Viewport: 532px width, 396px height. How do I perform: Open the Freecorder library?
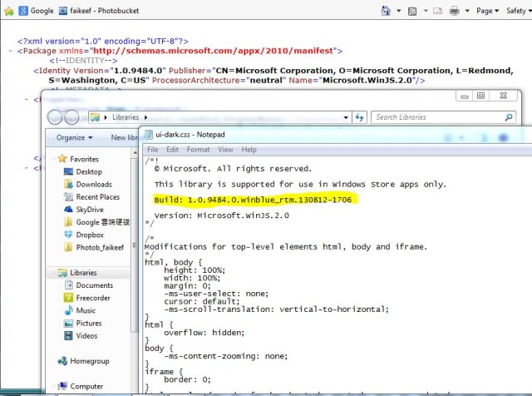[93, 298]
